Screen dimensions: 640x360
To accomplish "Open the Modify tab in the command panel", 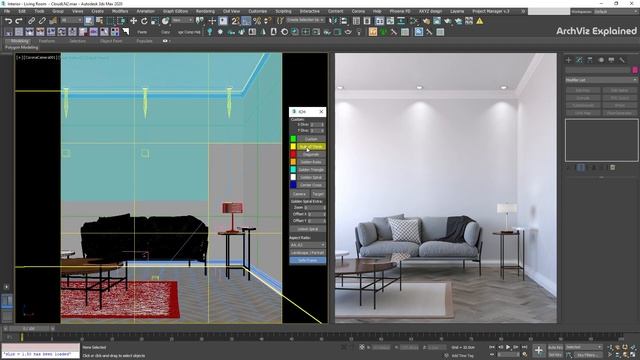I will pyautogui.click(x=579, y=60).
